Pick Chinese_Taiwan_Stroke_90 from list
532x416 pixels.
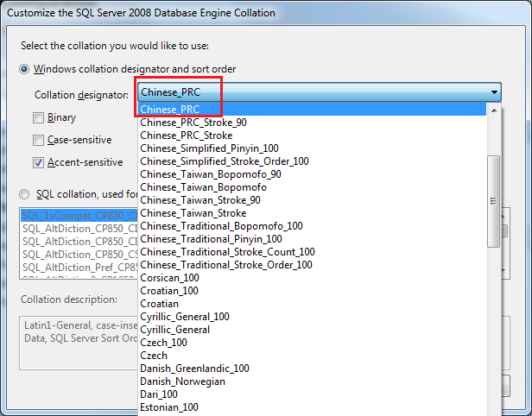coord(312,200)
